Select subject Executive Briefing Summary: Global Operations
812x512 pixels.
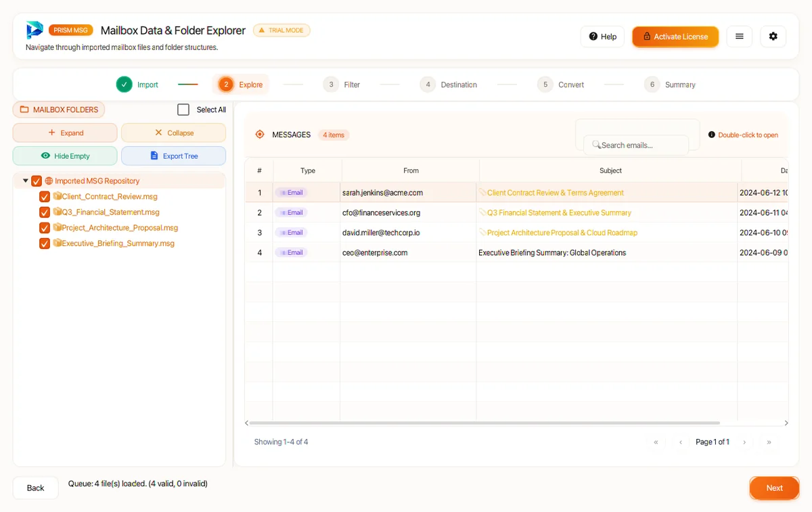(x=552, y=252)
